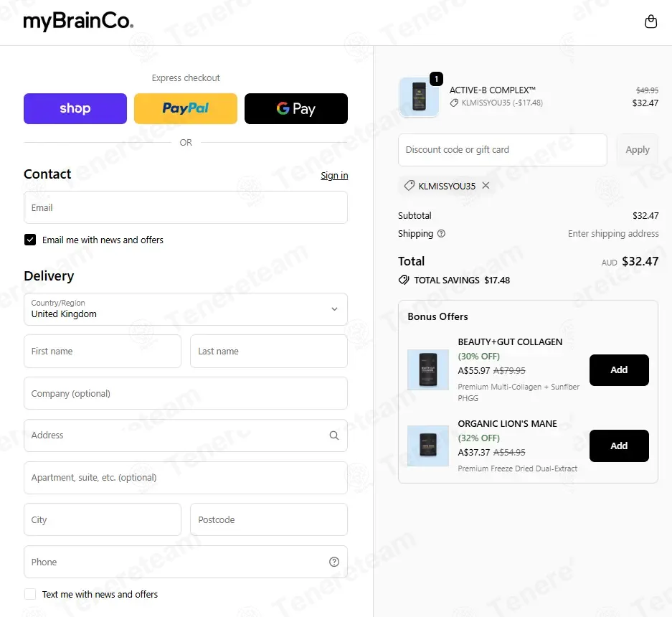The height and width of the screenshot is (617, 672).
Task: Click the struck-through $49.95 price
Action: (x=647, y=90)
